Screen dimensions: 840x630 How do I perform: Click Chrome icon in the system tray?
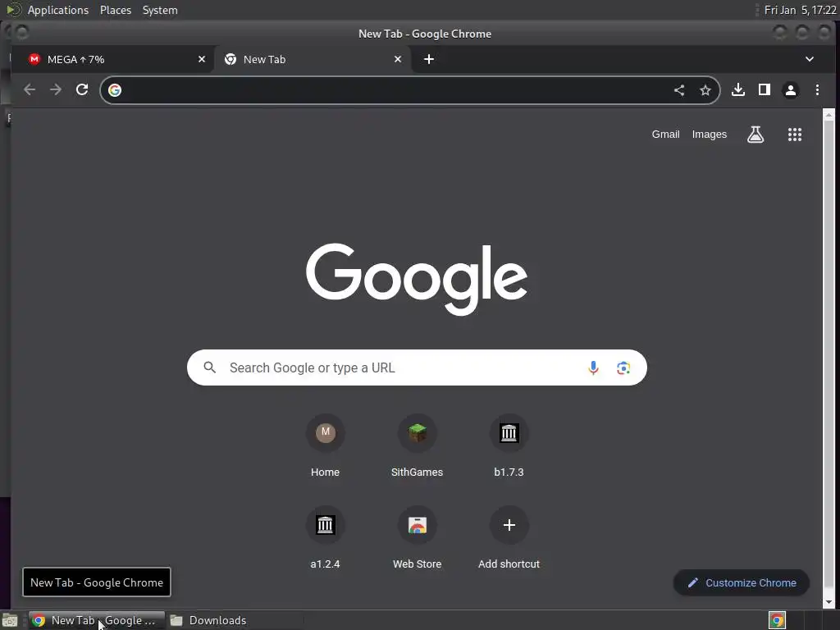click(x=777, y=620)
